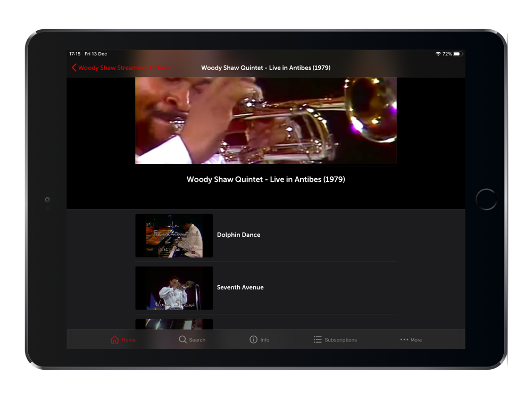Screen dimensions: 532x399
Task: Open the More tab label
Action: point(416,340)
